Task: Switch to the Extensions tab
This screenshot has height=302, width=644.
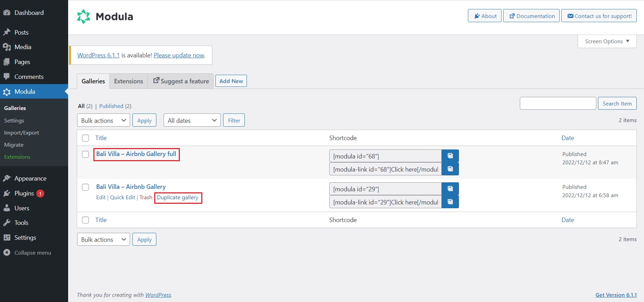Action: click(x=128, y=81)
